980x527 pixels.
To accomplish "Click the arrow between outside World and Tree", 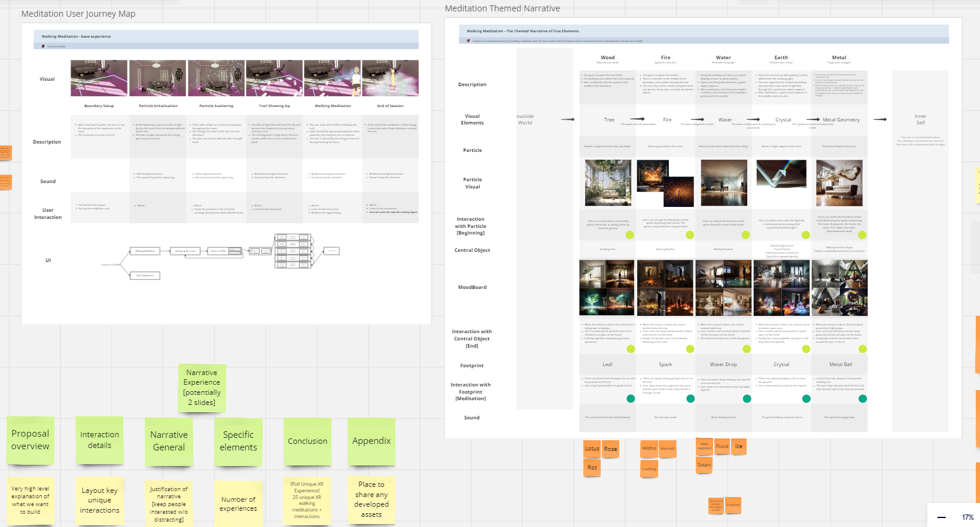I will pyautogui.click(x=567, y=120).
